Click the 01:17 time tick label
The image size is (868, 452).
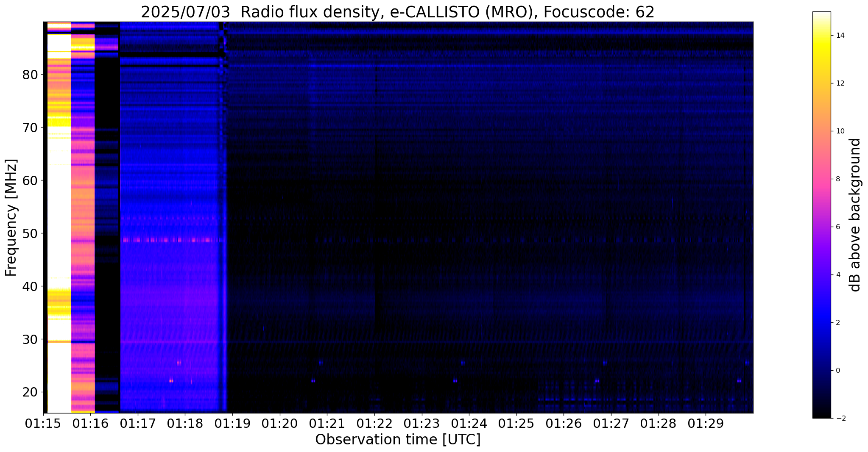[138, 423]
